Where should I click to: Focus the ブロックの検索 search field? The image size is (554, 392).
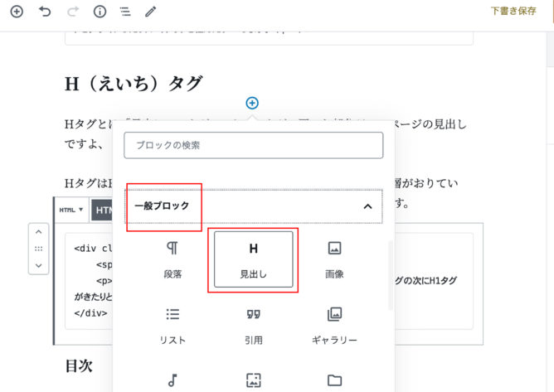(253, 145)
